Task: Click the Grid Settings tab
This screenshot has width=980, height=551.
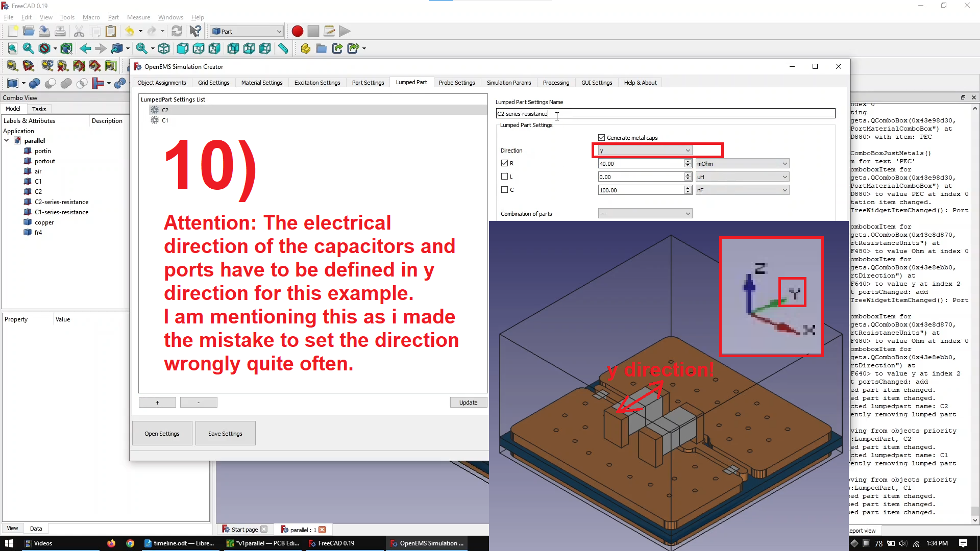Action: (213, 82)
